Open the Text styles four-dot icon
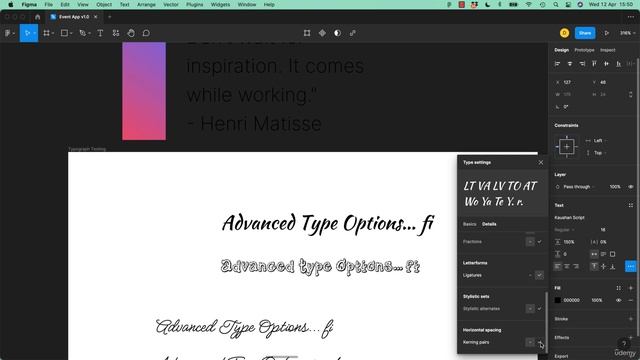This screenshot has width=640, height=360. 631,205
